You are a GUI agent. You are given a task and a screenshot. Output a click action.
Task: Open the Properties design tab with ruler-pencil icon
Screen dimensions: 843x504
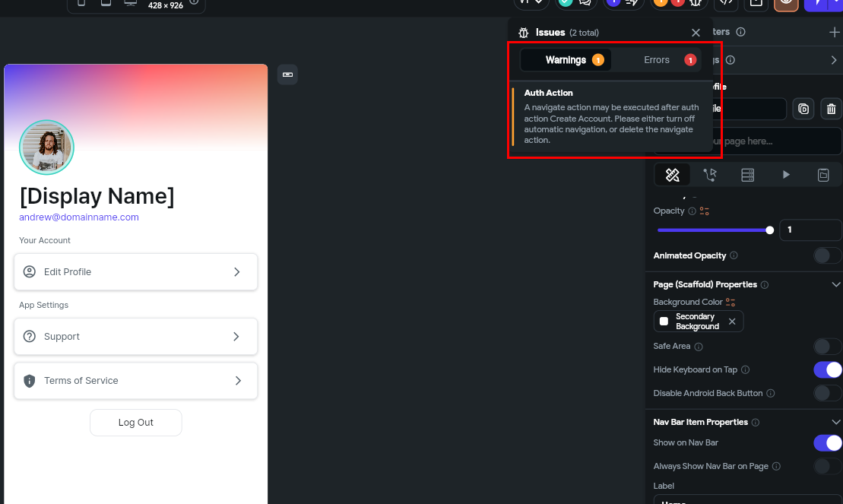coord(673,175)
